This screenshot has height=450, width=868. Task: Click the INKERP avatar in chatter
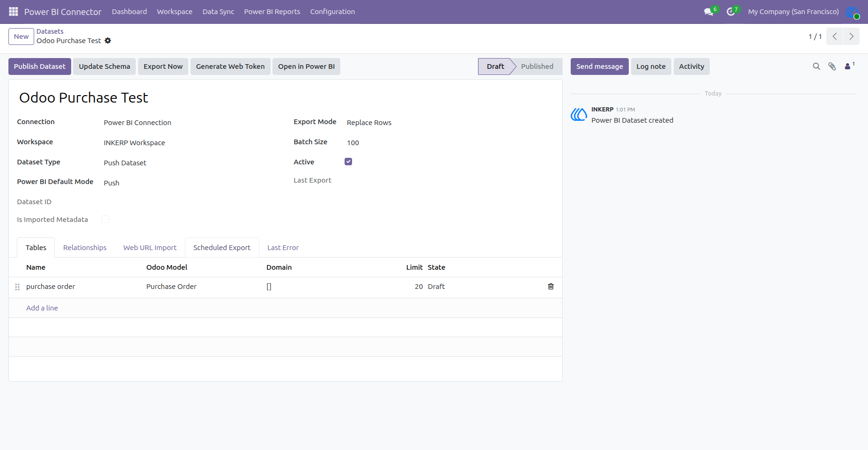(x=579, y=114)
